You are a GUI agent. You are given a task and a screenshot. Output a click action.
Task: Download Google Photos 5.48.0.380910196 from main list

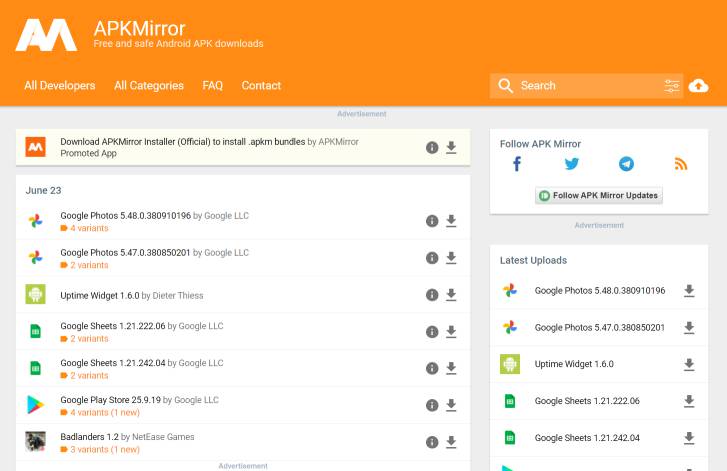click(x=451, y=221)
